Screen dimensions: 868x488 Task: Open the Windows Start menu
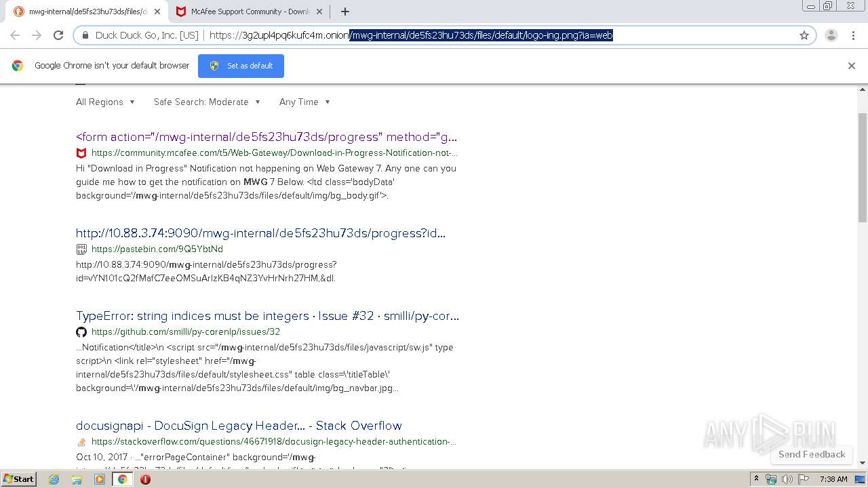click(x=18, y=479)
